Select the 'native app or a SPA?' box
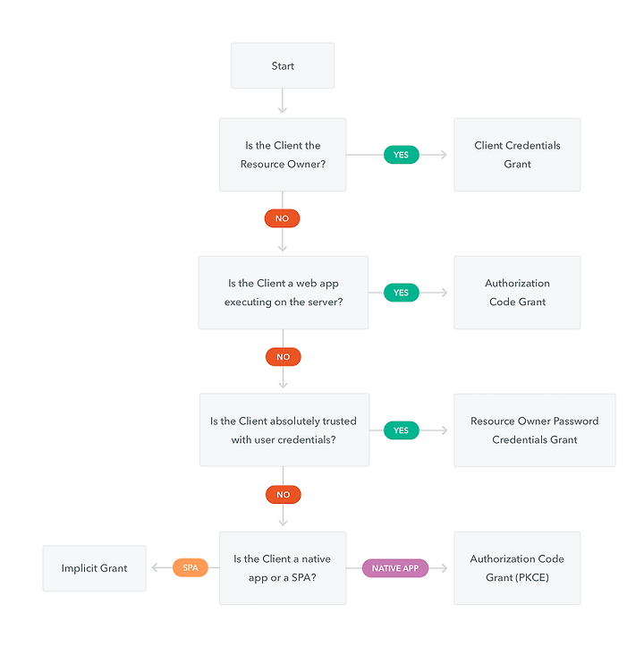The width and height of the screenshot is (644, 664). click(x=283, y=568)
